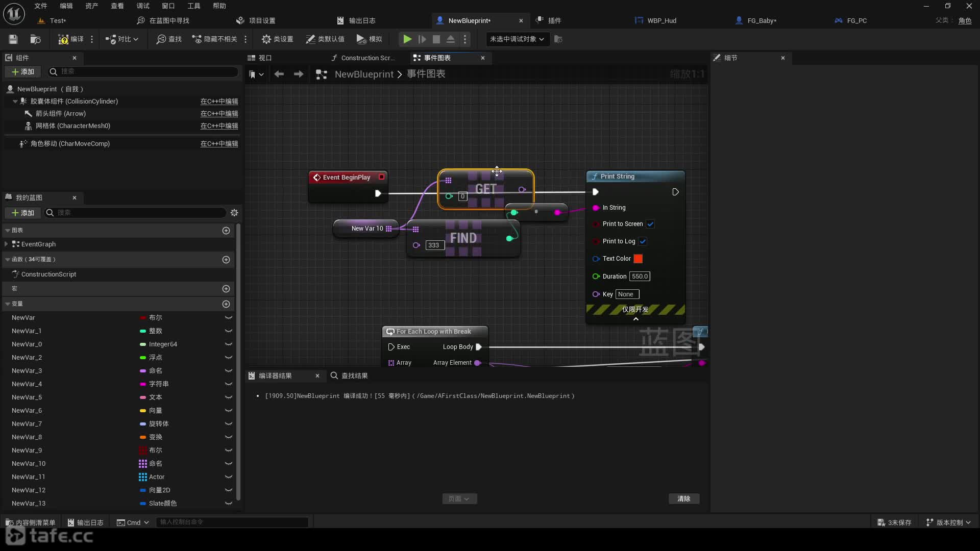980x551 pixels.
Task: Uncheck Print to Log checkbox
Action: [x=643, y=241]
